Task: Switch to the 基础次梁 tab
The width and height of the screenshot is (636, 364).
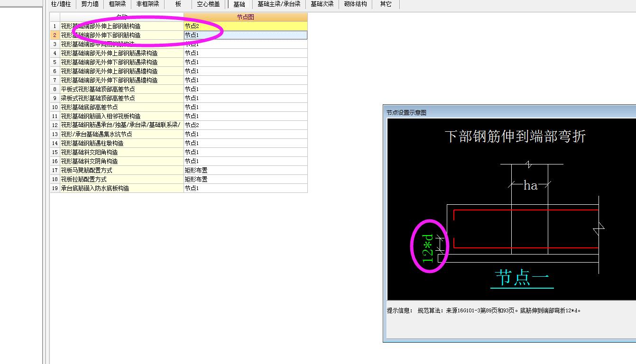Action: pos(322,4)
